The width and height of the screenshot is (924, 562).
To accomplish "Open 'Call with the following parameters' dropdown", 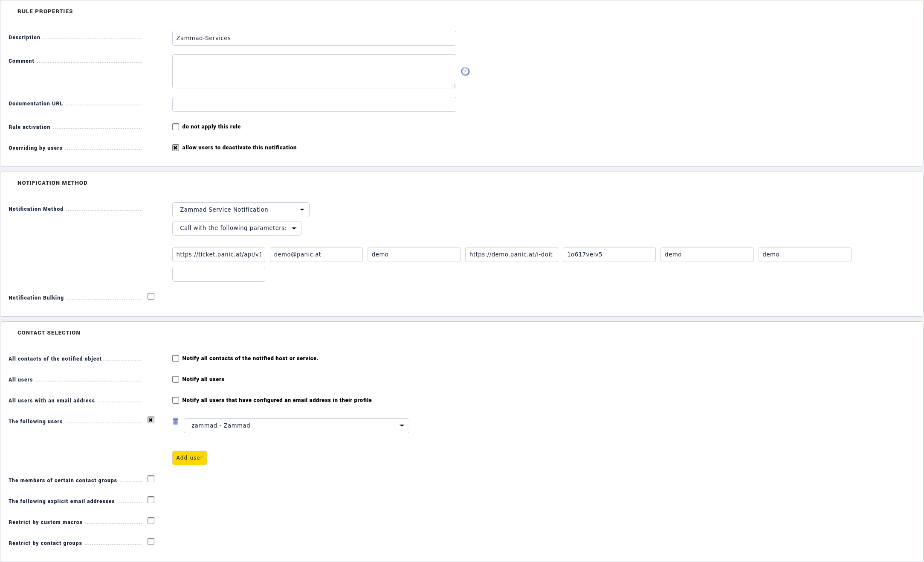I will point(237,228).
